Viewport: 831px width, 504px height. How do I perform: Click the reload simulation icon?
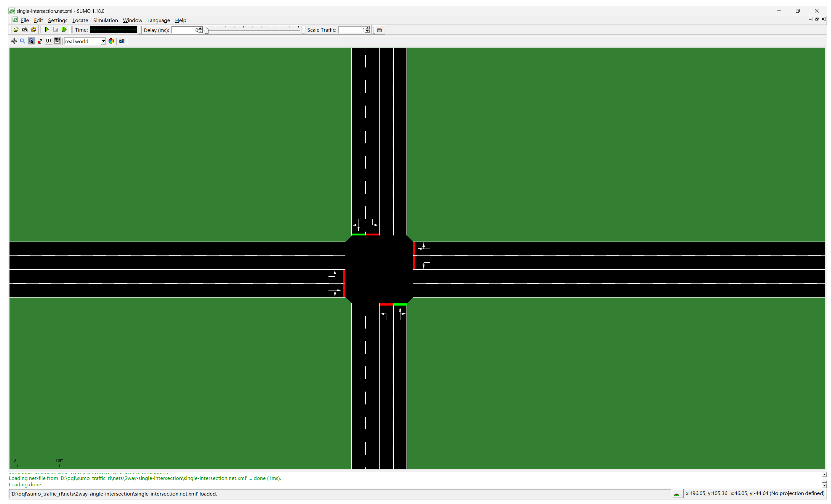[x=33, y=30]
